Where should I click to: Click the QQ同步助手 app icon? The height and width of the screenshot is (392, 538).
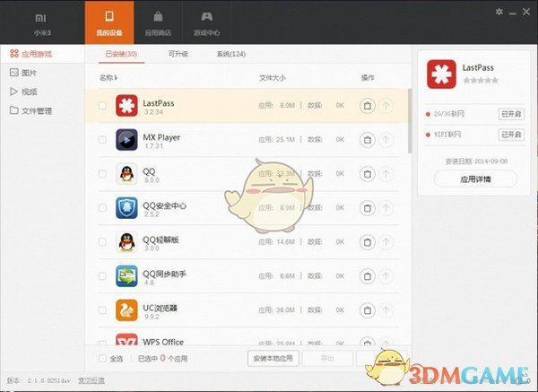(126, 276)
